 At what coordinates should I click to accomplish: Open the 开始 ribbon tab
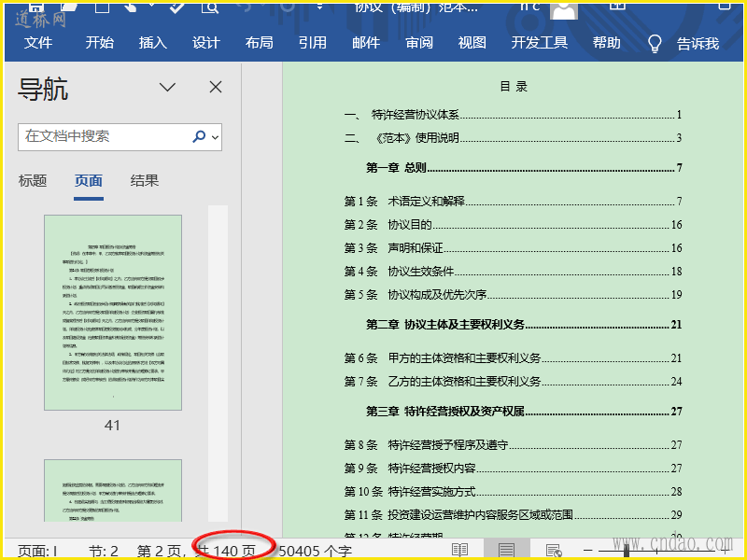[100, 43]
